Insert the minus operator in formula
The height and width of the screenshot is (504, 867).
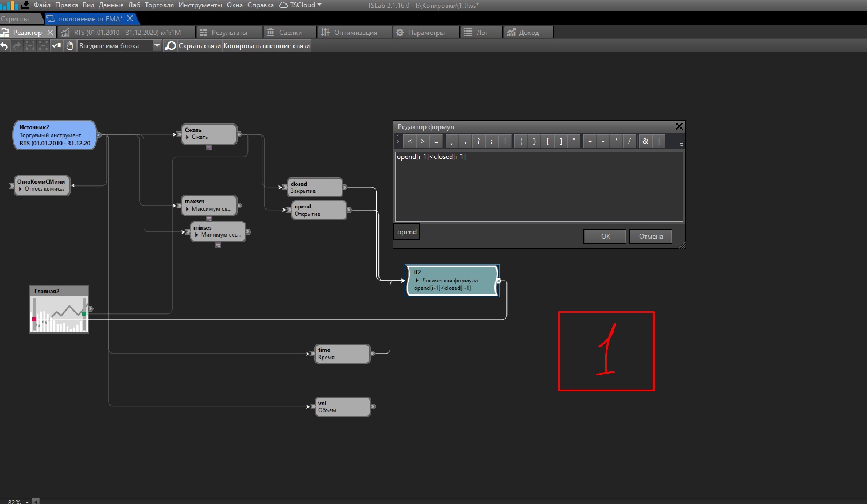(603, 141)
